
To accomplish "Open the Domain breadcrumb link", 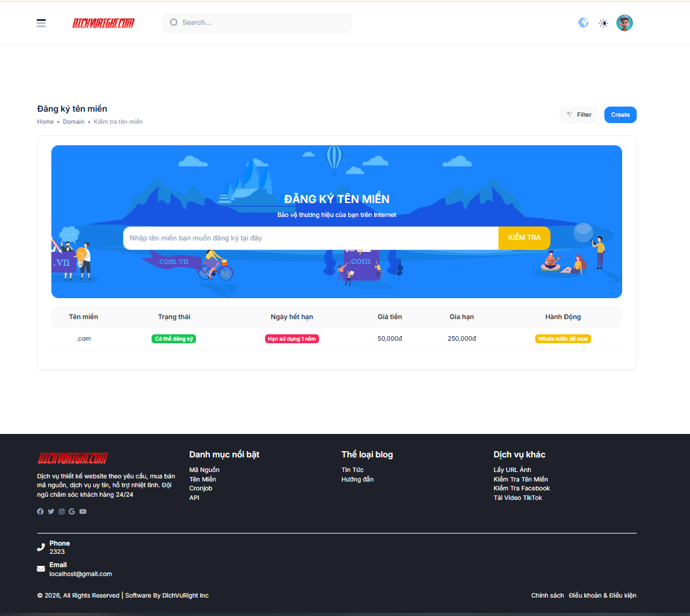I will click(x=74, y=122).
